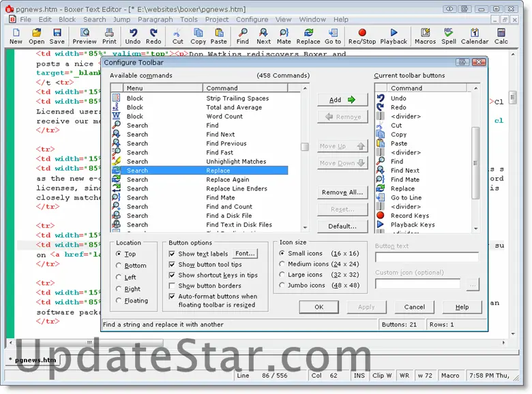Click the Macros toolbar icon
Viewport: 532px width, 394px height.
[x=425, y=36]
